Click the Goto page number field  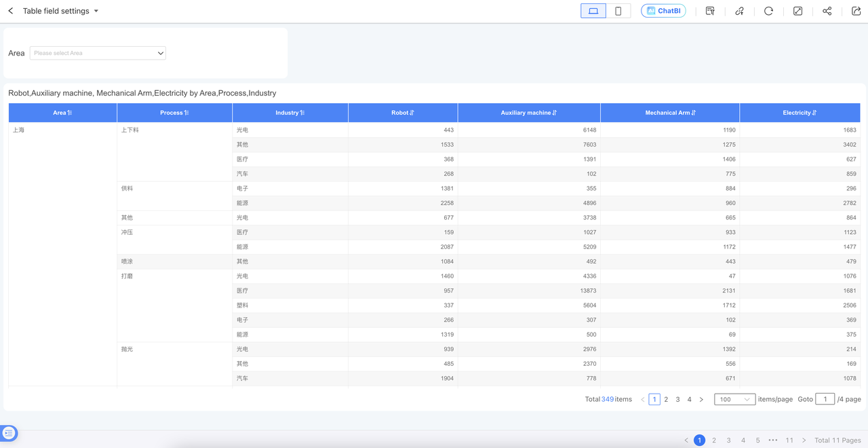(x=825, y=399)
